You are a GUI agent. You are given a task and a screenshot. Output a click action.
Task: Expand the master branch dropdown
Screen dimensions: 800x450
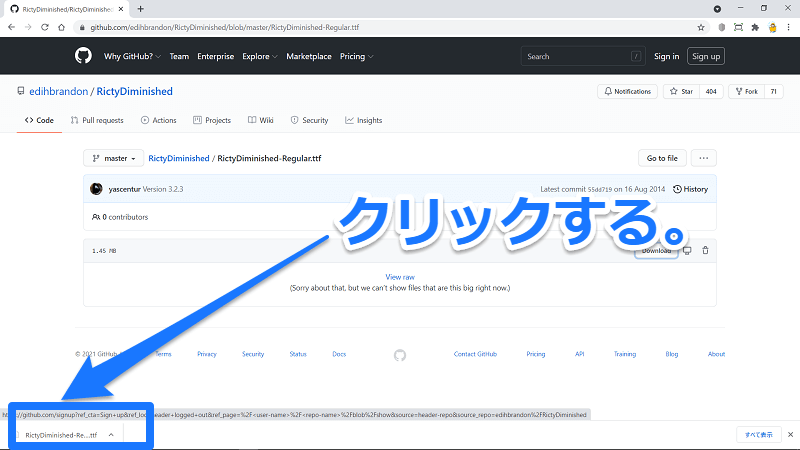click(114, 158)
